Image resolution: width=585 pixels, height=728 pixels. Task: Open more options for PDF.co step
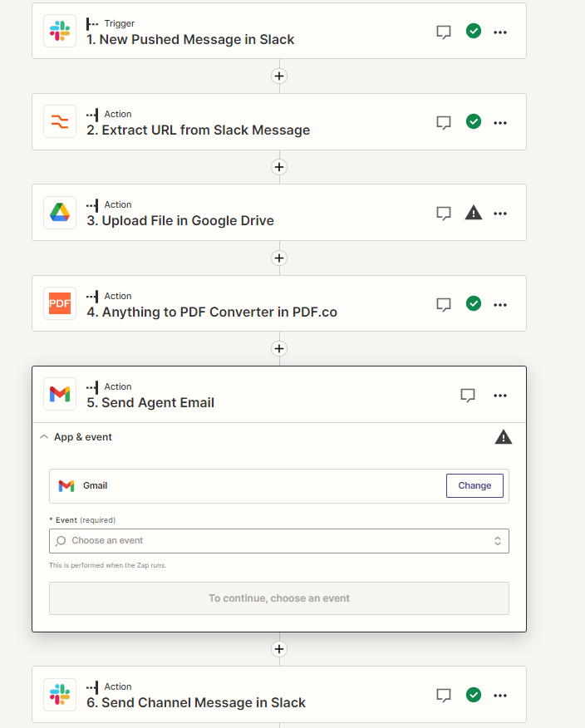[500, 304]
